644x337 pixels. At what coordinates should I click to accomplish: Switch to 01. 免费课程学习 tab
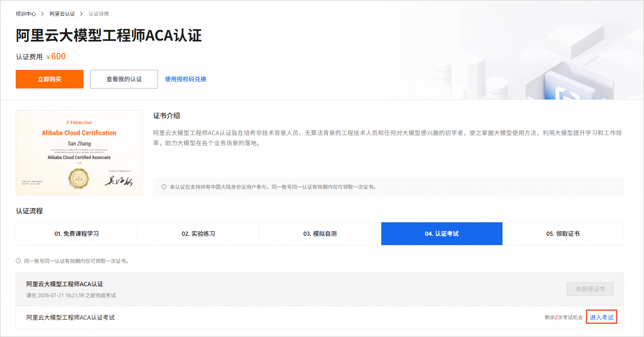click(77, 234)
